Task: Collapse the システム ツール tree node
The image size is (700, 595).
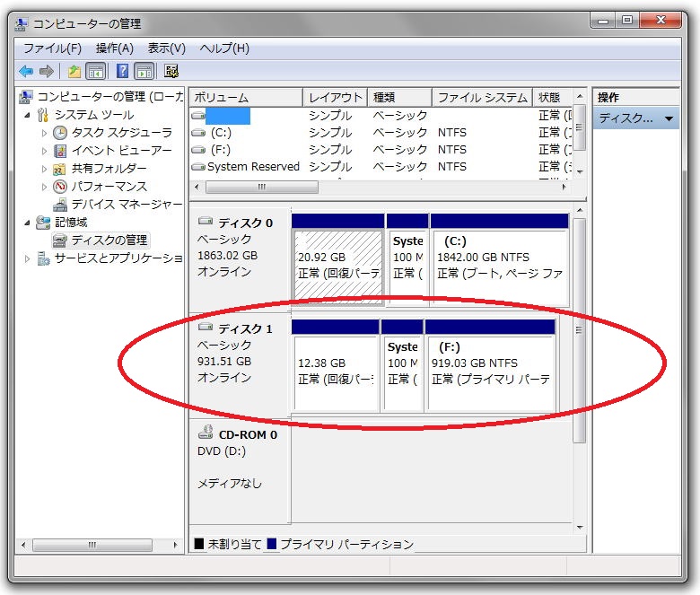Action: pyautogui.click(x=27, y=115)
